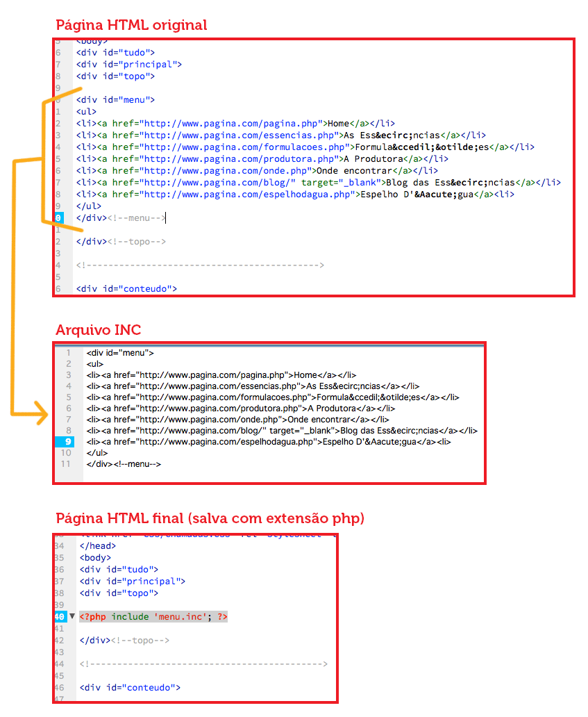Click <div id="topo"> in the original page

pos(116,76)
